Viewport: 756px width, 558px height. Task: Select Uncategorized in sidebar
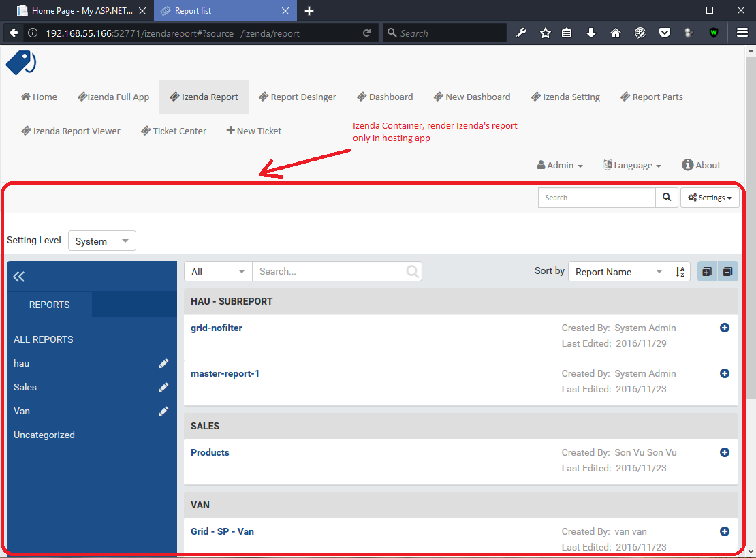pos(44,435)
